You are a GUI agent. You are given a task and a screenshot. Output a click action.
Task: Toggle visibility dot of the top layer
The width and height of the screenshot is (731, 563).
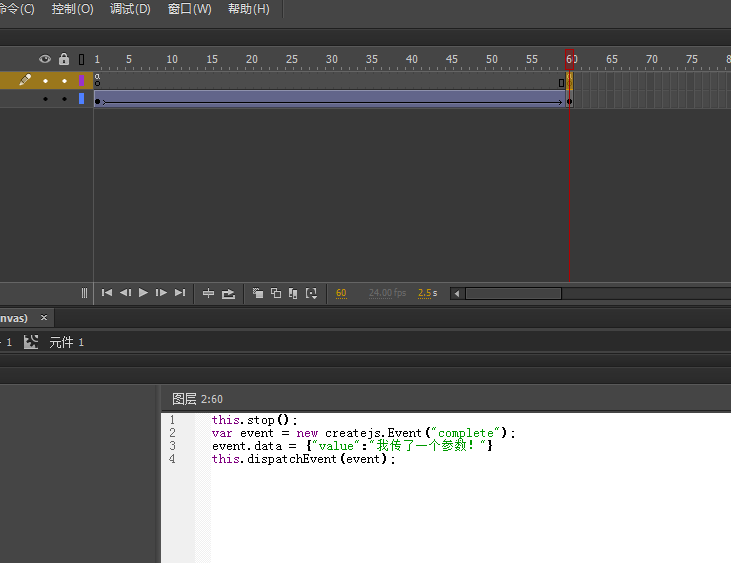click(45, 81)
